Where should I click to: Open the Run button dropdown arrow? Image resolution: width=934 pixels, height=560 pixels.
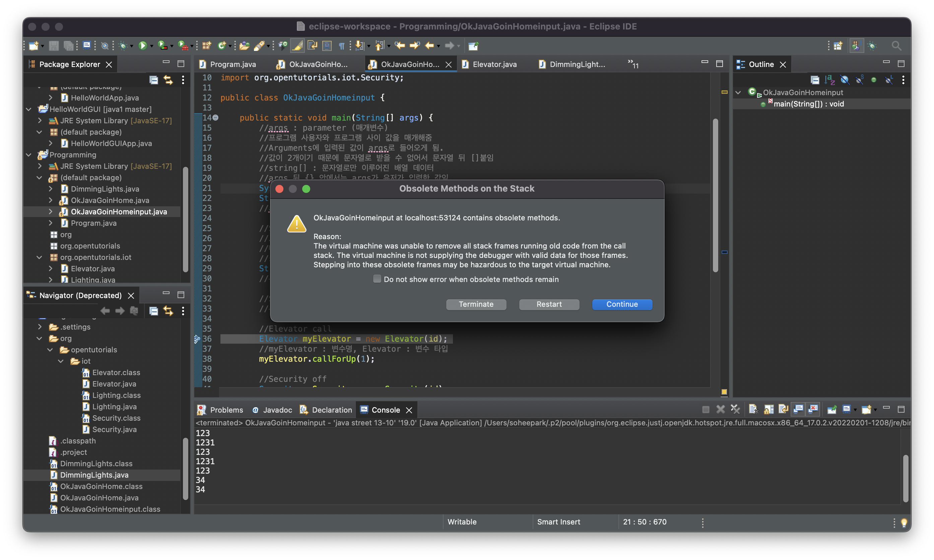pos(152,46)
